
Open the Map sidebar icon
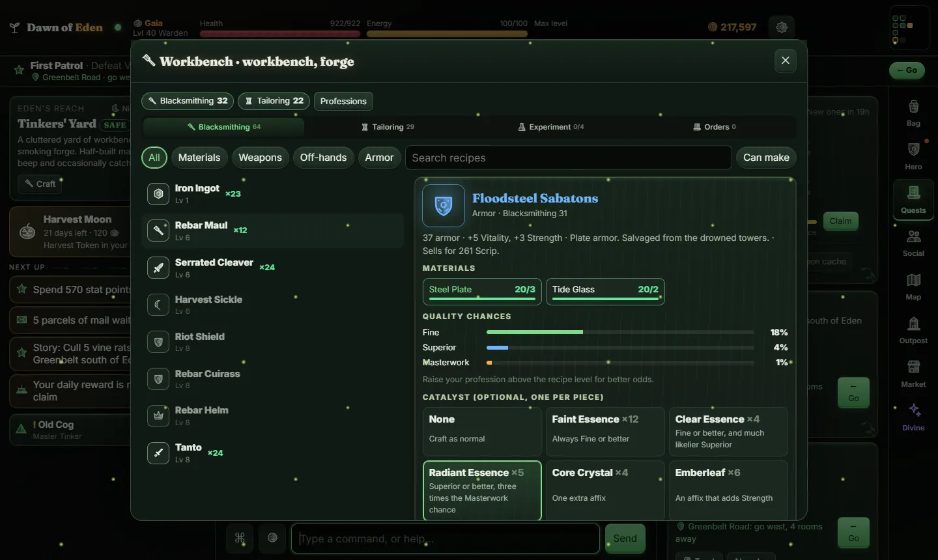pyautogui.click(x=913, y=287)
